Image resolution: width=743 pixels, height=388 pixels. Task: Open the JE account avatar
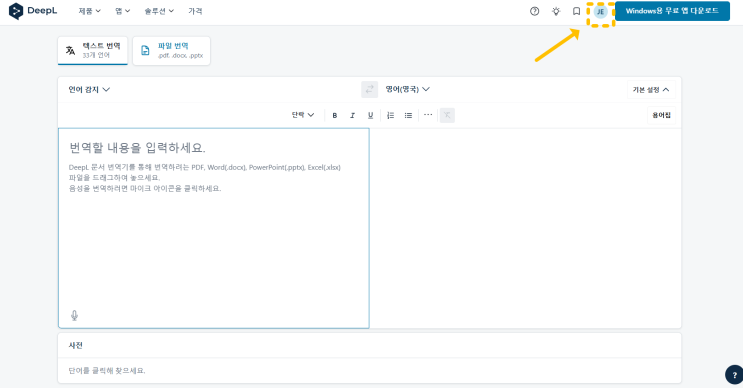pos(600,12)
